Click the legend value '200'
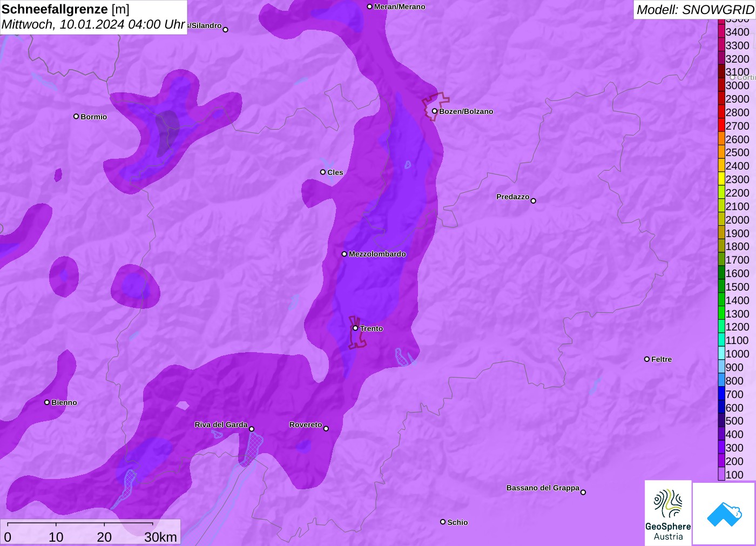The height and width of the screenshot is (546, 756). 734,461
